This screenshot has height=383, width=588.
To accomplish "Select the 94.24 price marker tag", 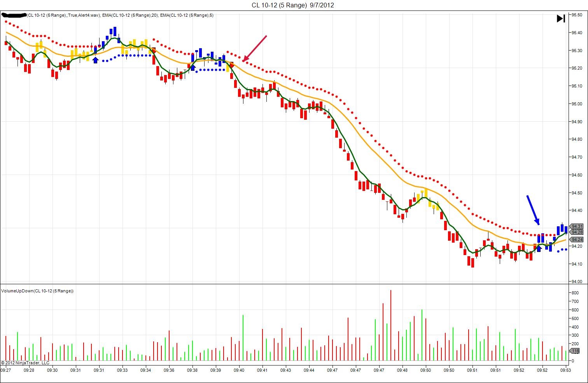I will coord(576,240).
